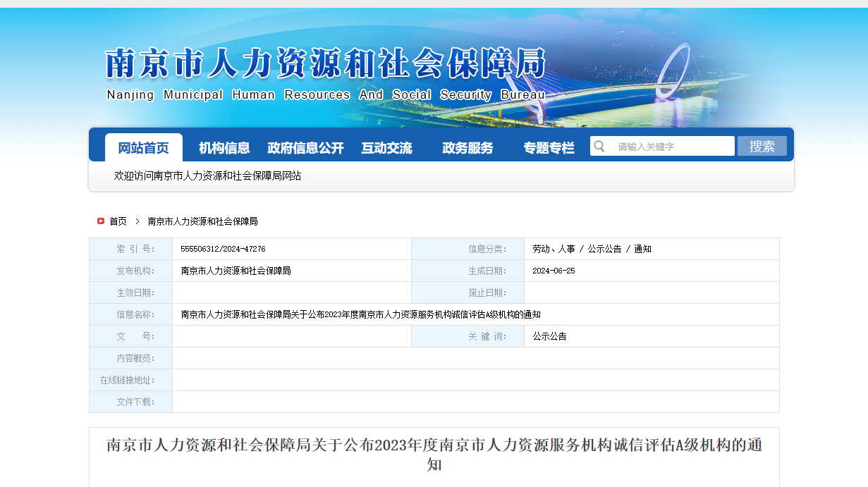868x487 pixels.
Task: Open the 机构信息 menu
Action: tap(224, 148)
